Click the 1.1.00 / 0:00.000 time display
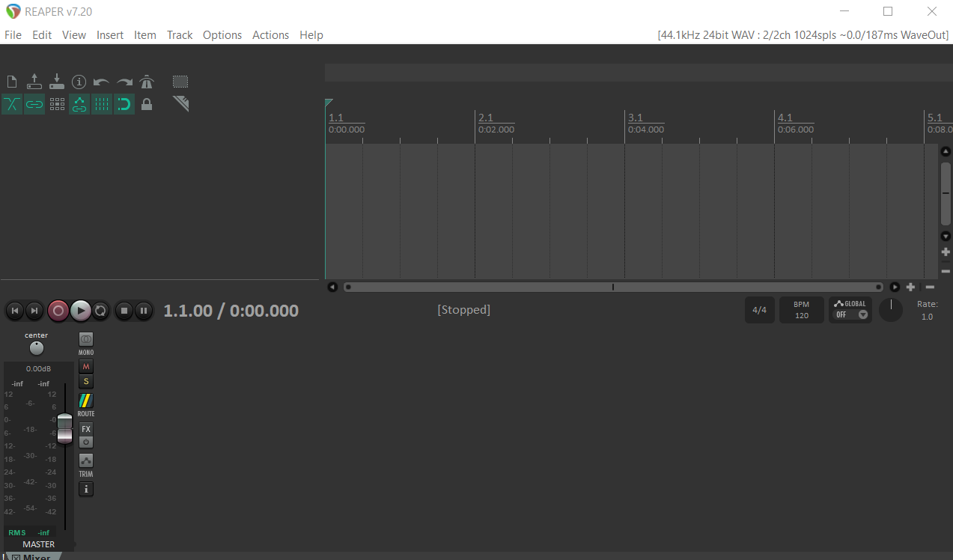This screenshot has width=953, height=560. tap(231, 311)
